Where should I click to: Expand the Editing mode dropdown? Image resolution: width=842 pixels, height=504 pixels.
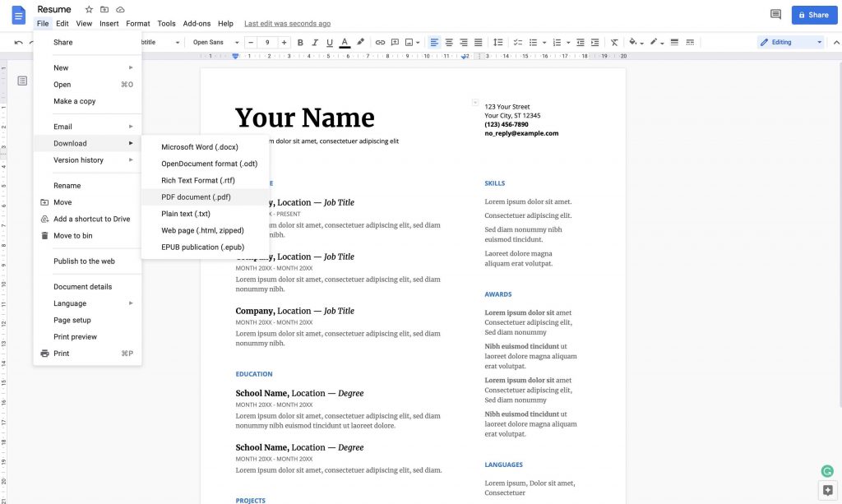pos(790,42)
